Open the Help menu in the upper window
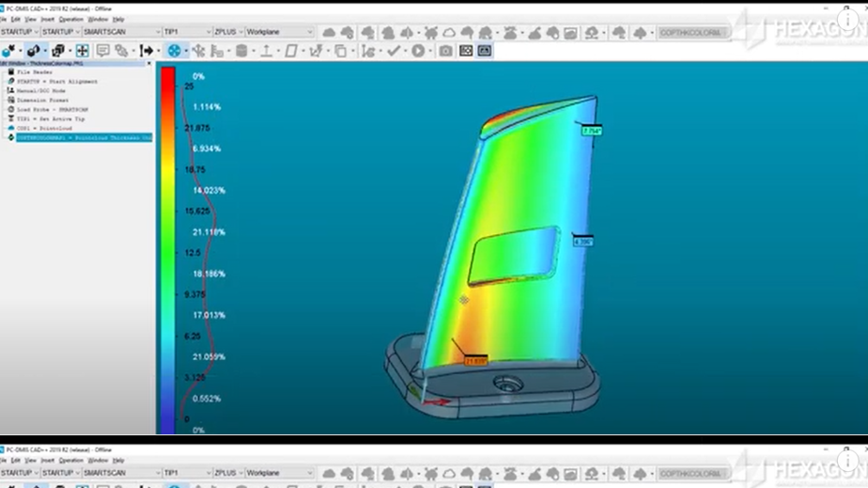Image resolution: width=868 pixels, height=488 pixels. (x=118, y=20)
